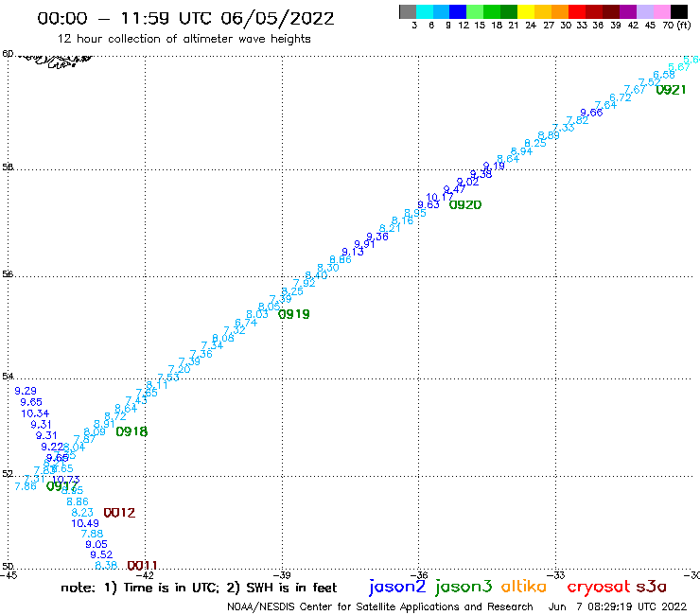Click the cyan swatch in the wave height legend
Screen dimensions: 700x615
tap(425, 11)
